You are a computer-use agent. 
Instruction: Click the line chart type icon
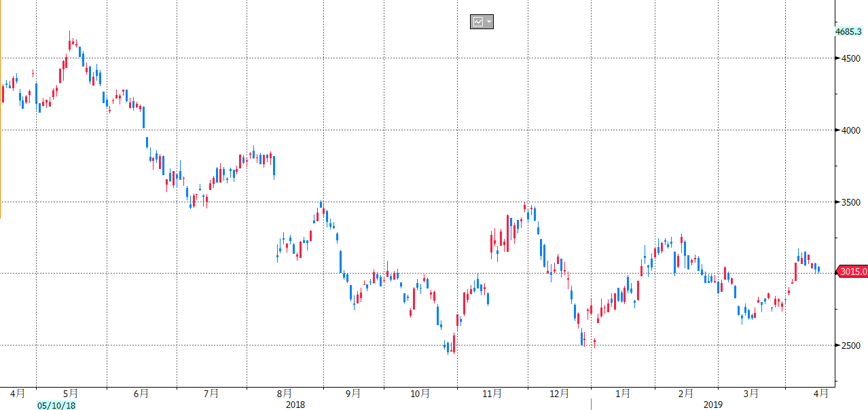(x=478, y=22)
